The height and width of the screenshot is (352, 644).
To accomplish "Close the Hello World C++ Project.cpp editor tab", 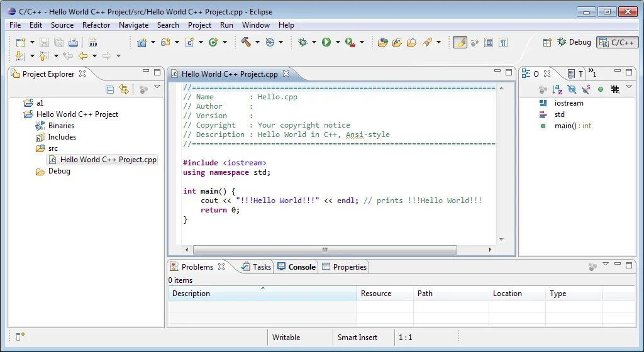I will (286, 74).
